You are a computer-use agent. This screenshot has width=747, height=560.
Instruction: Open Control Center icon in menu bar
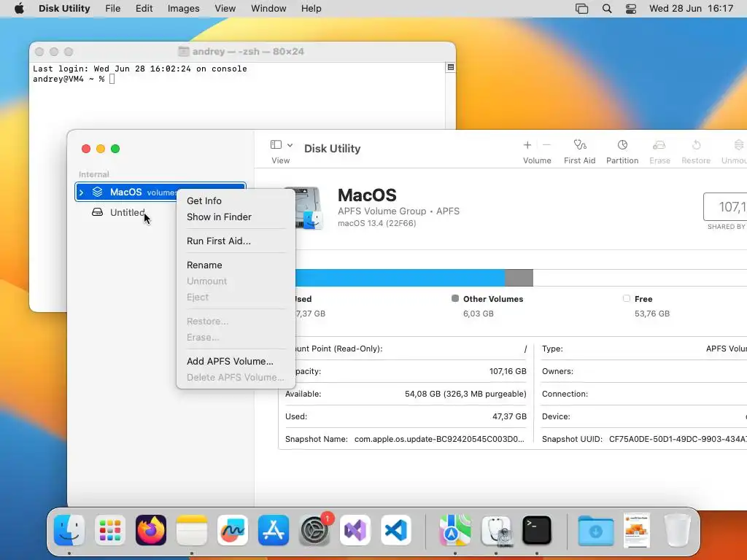[631, 9]
